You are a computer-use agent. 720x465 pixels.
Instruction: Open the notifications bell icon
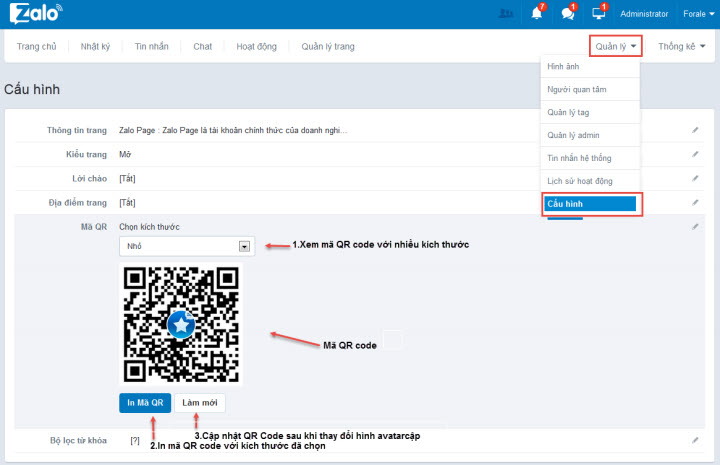tap(538, 14)
